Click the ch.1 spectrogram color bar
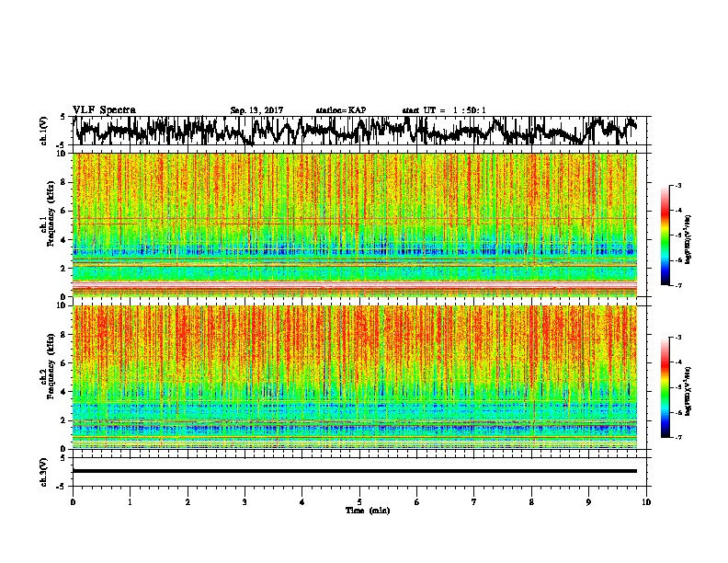This screenshot has height=563, width=728. pos(665,236)
